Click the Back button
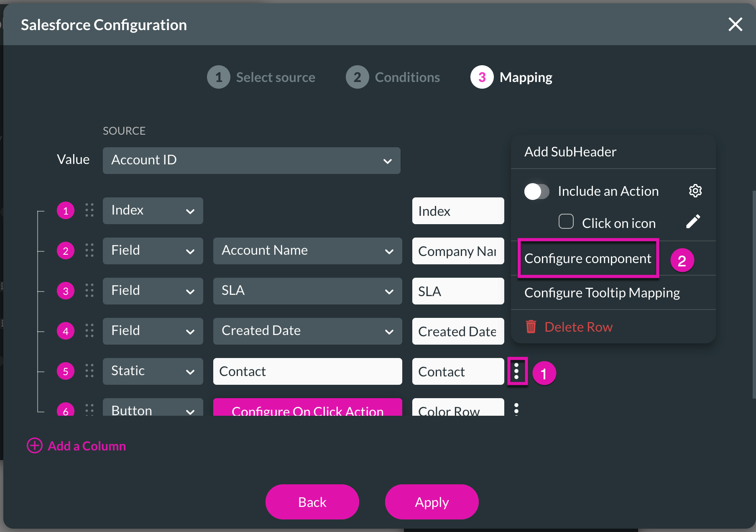This screenshot has width=756, height=532. coord(312,502)
